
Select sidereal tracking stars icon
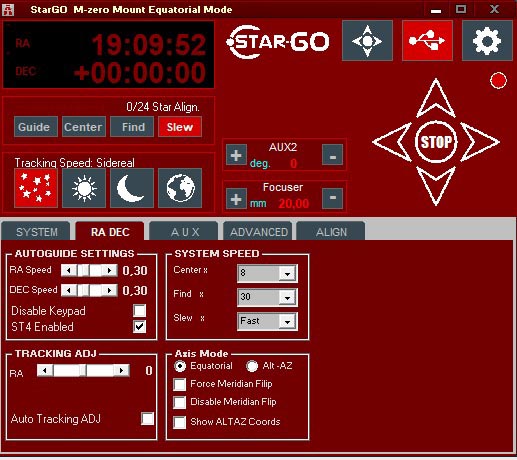36,188
